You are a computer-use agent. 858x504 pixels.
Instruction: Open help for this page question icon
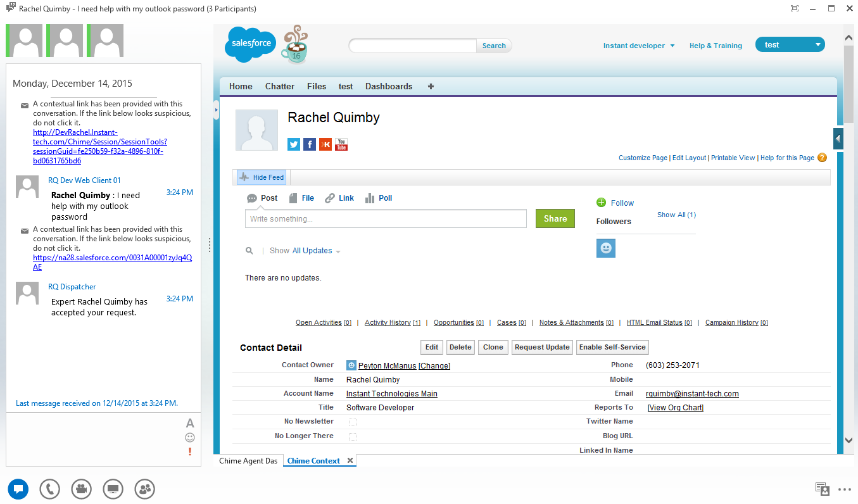pos(822,158)
